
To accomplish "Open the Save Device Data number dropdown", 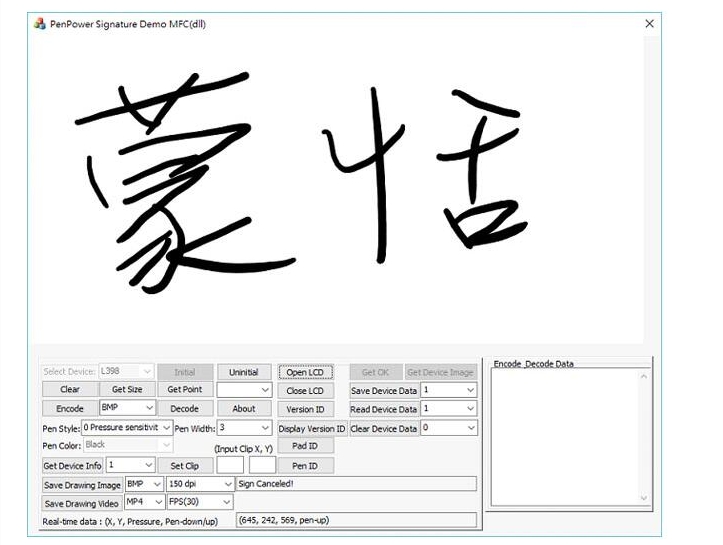I will (449, 390).
